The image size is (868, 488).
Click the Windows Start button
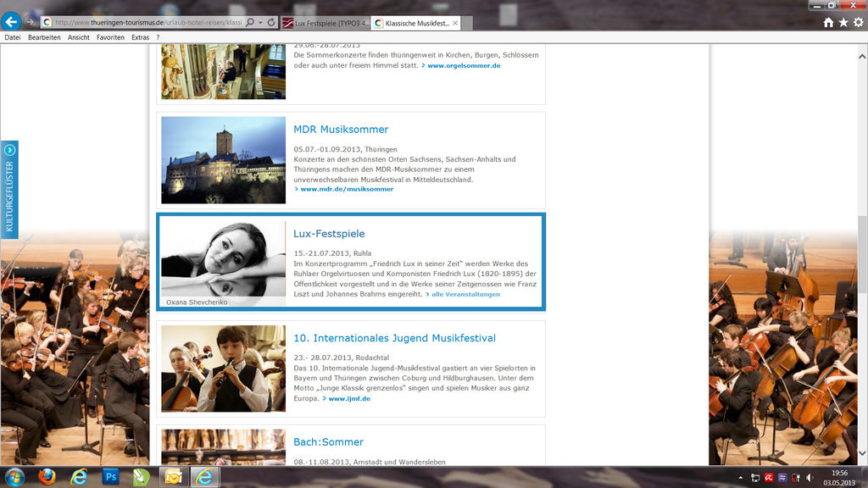[x=14, y=476]
